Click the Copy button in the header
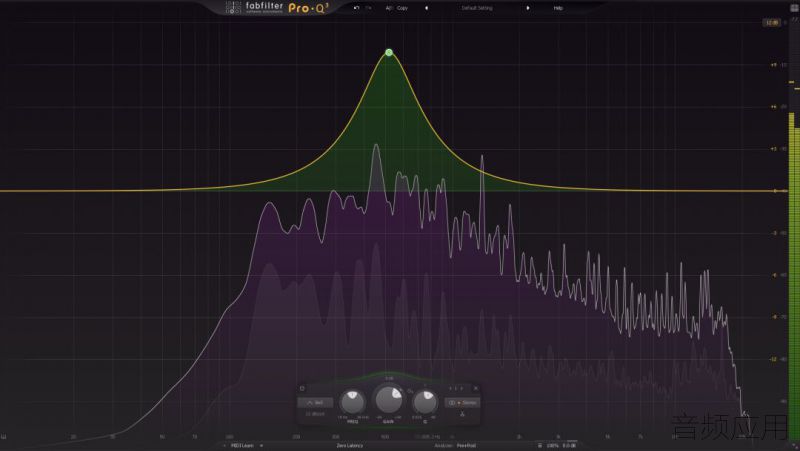This screenshot has height=451, width=800. (403, 8)
